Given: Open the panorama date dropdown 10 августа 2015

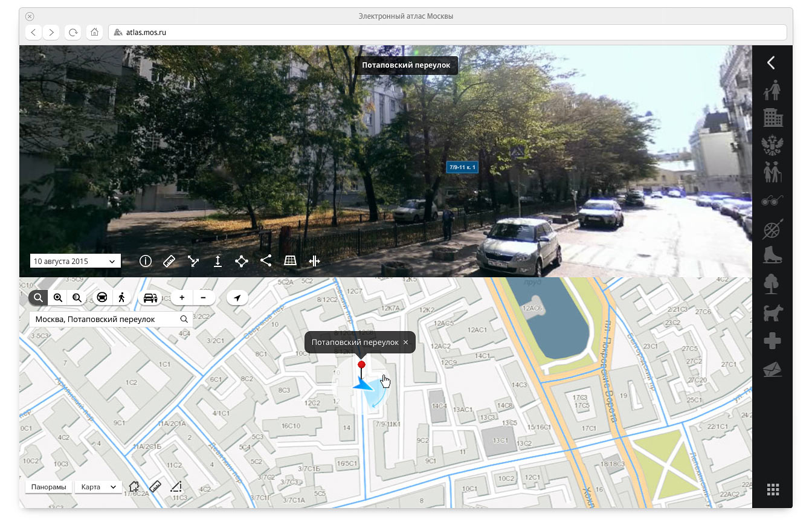Looking at the screenshot, I should click(75, 262).
